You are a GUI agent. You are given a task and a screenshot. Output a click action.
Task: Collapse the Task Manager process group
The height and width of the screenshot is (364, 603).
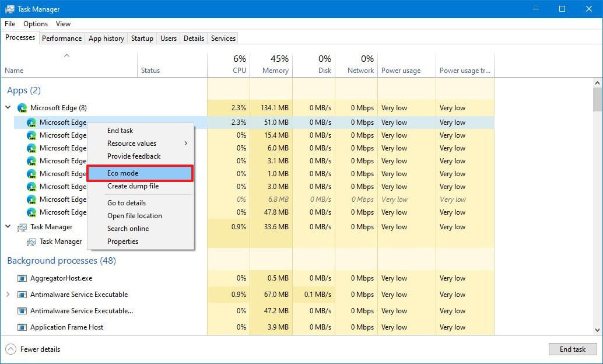point(8,227)
